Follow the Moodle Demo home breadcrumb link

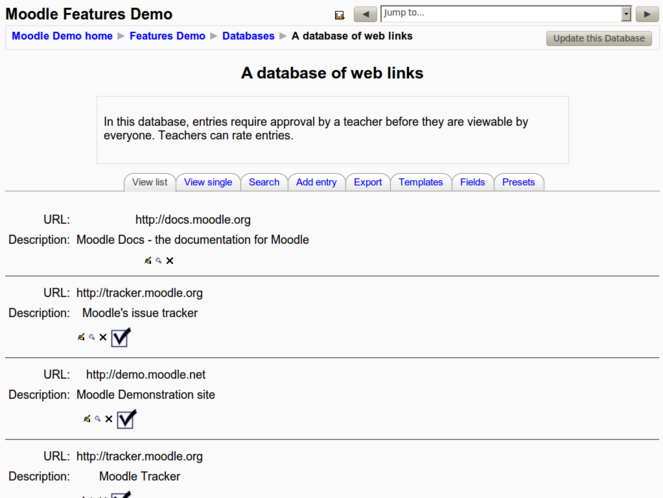pos(62,36)
